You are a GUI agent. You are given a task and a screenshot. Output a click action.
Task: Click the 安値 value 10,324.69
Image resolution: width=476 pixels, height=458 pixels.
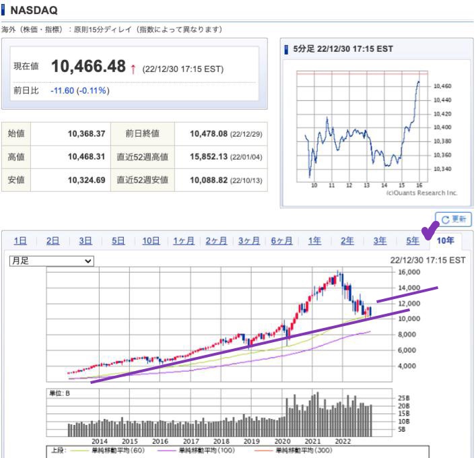click(87, 181)
